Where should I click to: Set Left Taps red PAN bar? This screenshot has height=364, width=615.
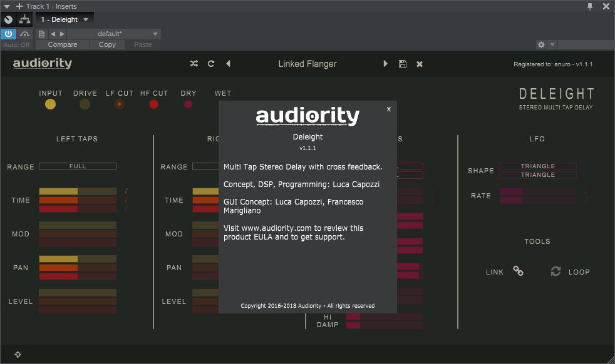(78, 276)
